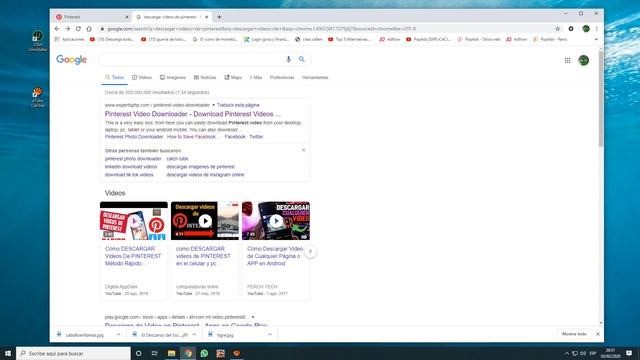Reload the page with the refresh icon

click(78, 29)
